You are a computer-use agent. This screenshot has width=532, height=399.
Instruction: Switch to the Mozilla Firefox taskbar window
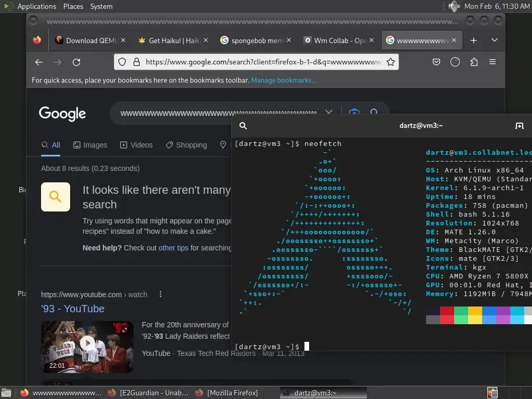(x=227, y=393)
